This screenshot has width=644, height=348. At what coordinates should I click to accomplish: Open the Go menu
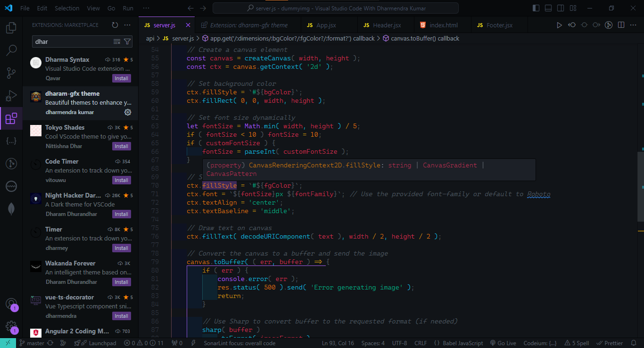point(111,8)
